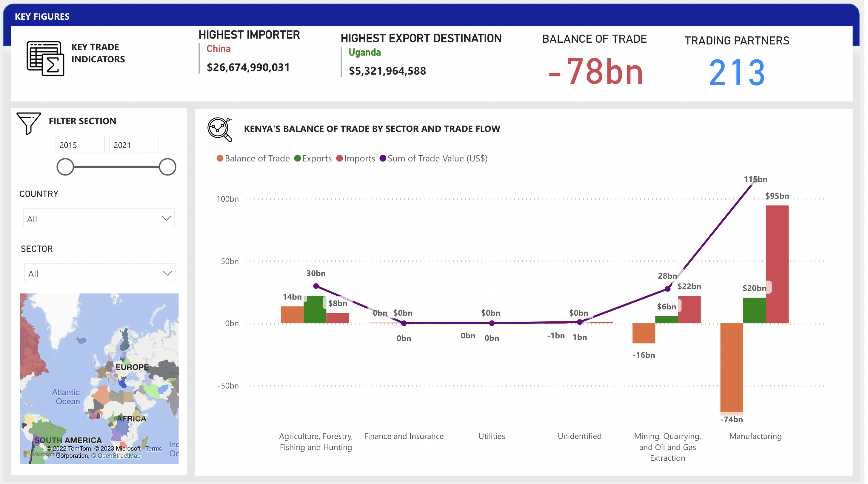Open the map Terms link

click(x=154, y=449)
